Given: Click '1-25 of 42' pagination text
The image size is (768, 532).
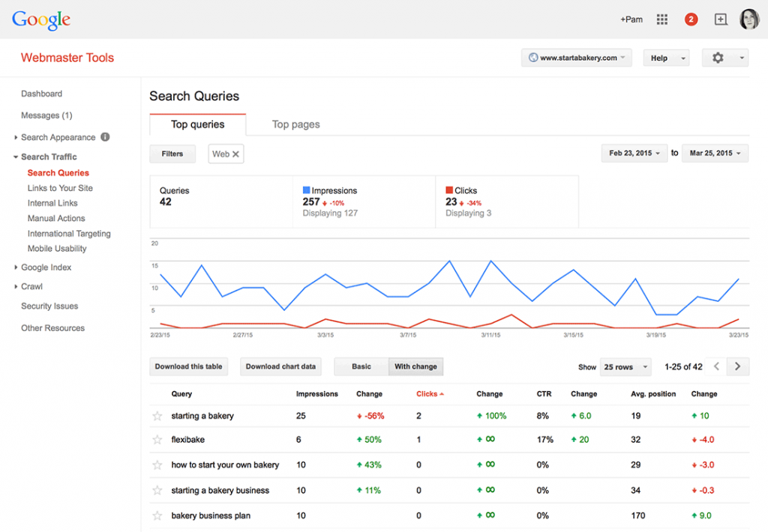Looking at the screenshot, I should [683, 366].
